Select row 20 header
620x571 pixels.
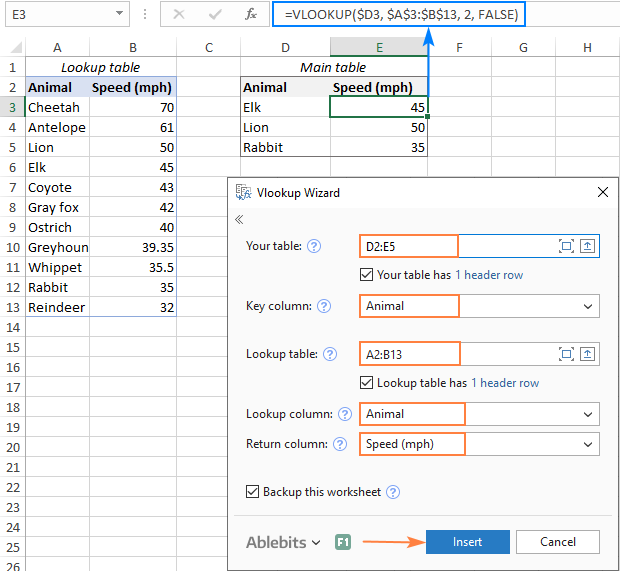tap(13, 448)
